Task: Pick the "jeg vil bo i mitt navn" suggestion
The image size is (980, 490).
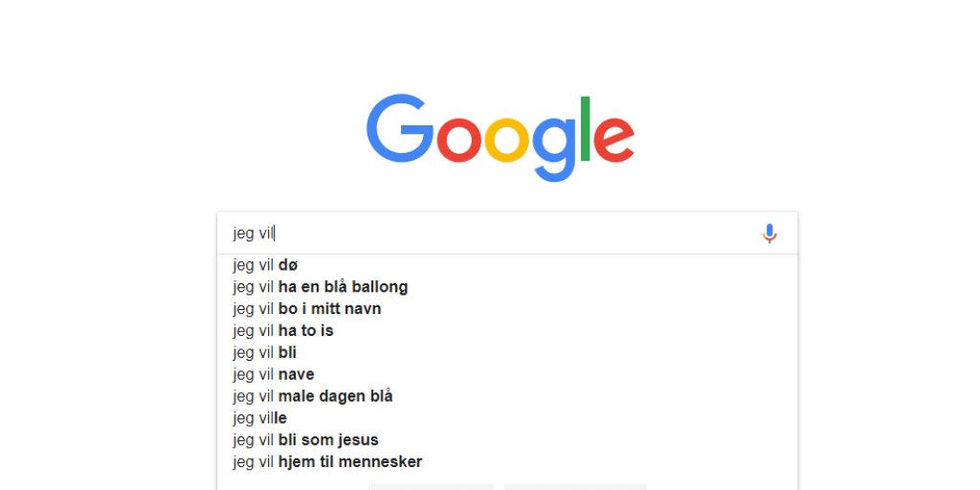Action: [306, 309]
